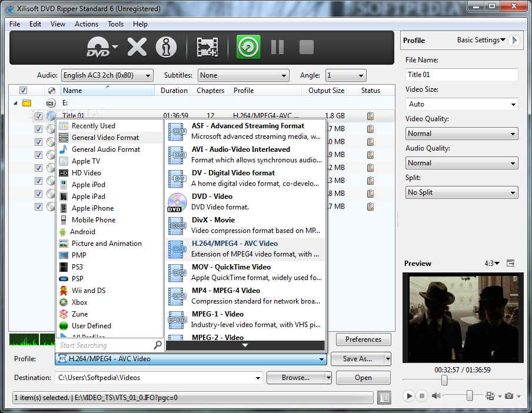Choose the Apple iPhone profile category

[x=109, y=208]
